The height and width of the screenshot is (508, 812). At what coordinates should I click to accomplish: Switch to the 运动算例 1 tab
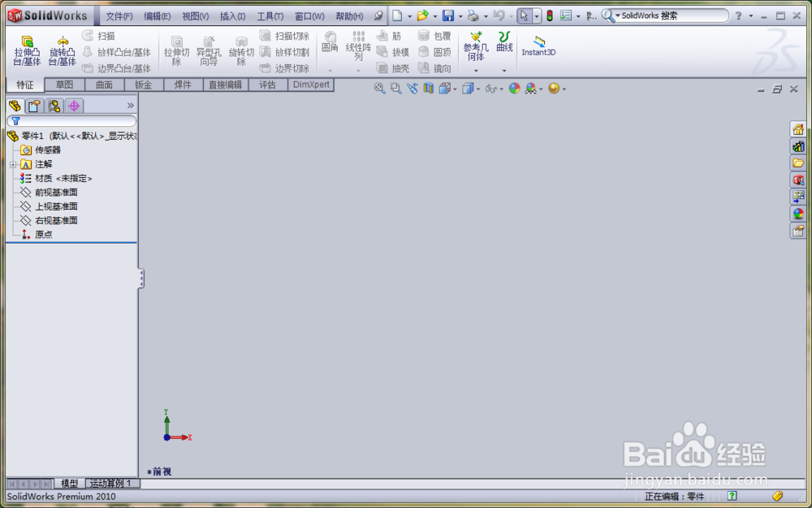point(110,483)
